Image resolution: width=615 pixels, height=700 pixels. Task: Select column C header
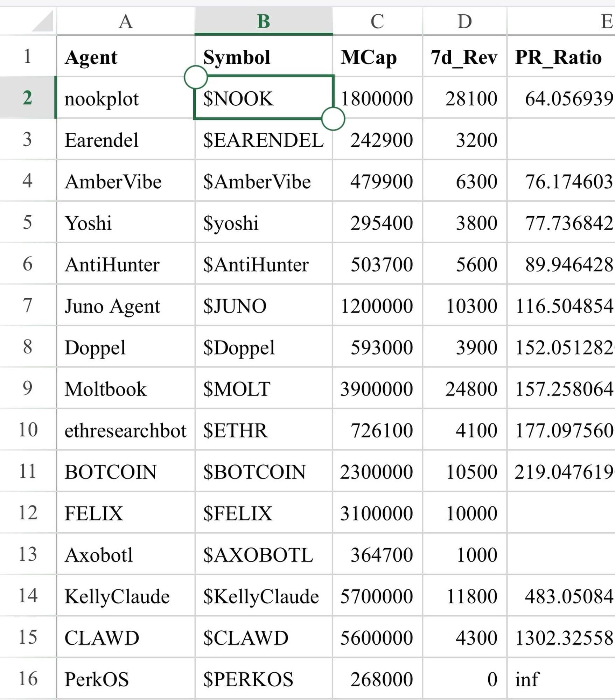point(377,22)
